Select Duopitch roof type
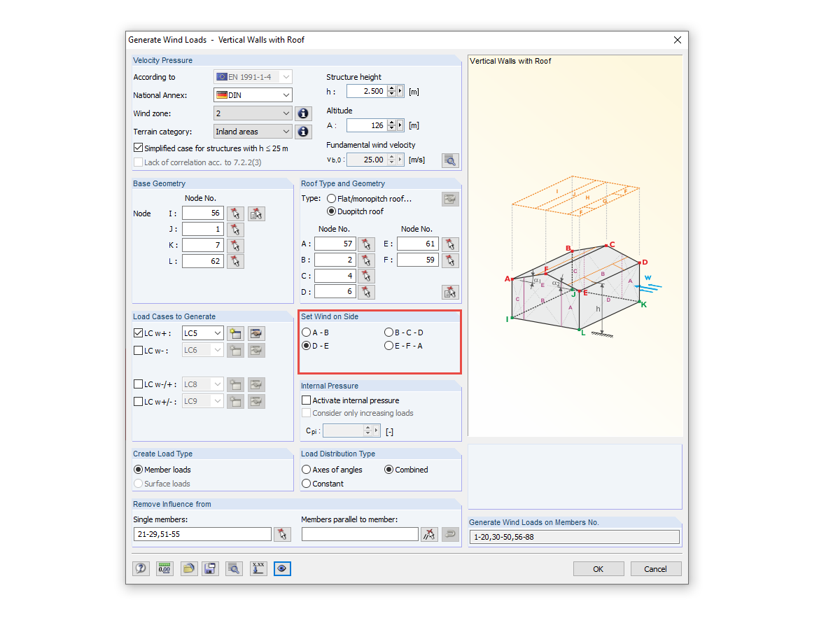The width and height of the screenshot is (840, 630). (331, 211)
